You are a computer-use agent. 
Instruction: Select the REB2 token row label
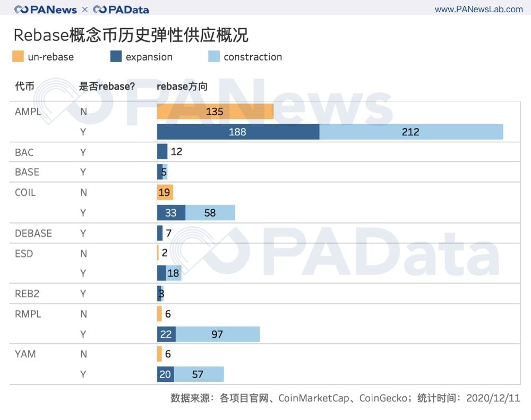pos(28,294)
